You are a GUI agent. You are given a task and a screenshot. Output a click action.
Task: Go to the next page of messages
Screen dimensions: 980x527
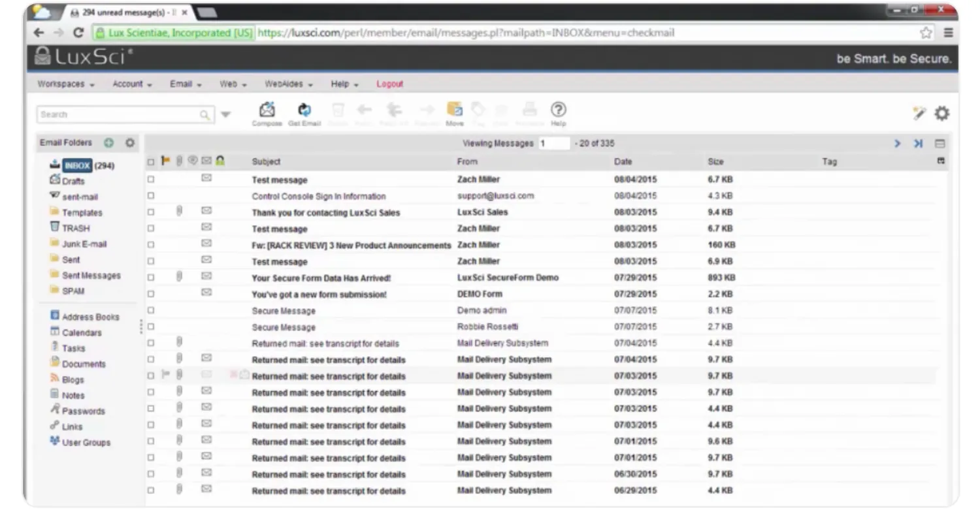pos(898,144)
